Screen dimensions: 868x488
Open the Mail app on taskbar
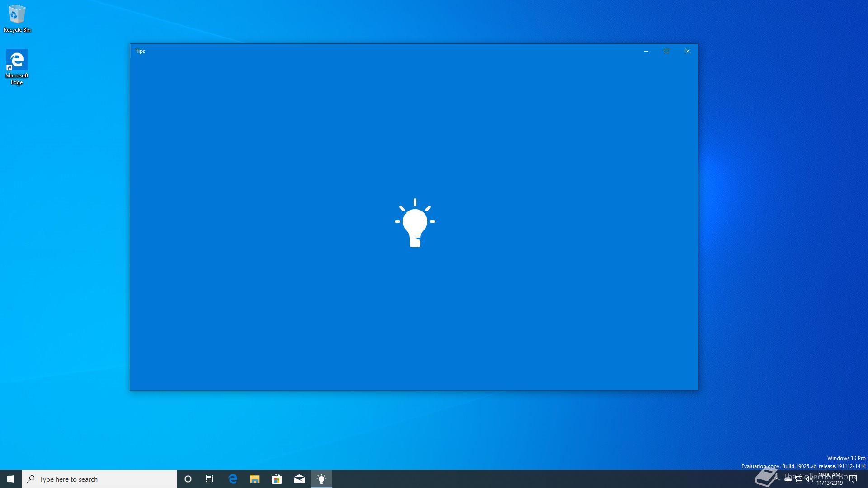coord(299,479)
